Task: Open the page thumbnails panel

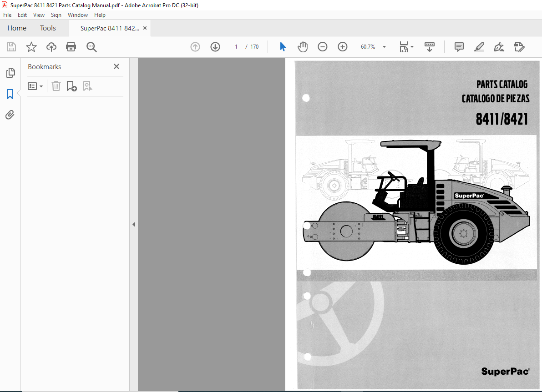Action: (10, 72)
